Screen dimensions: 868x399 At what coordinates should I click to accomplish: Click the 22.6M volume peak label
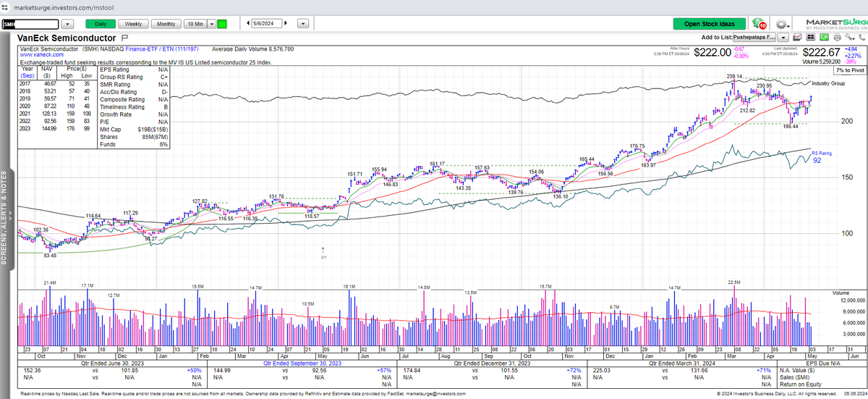(733, 282)
